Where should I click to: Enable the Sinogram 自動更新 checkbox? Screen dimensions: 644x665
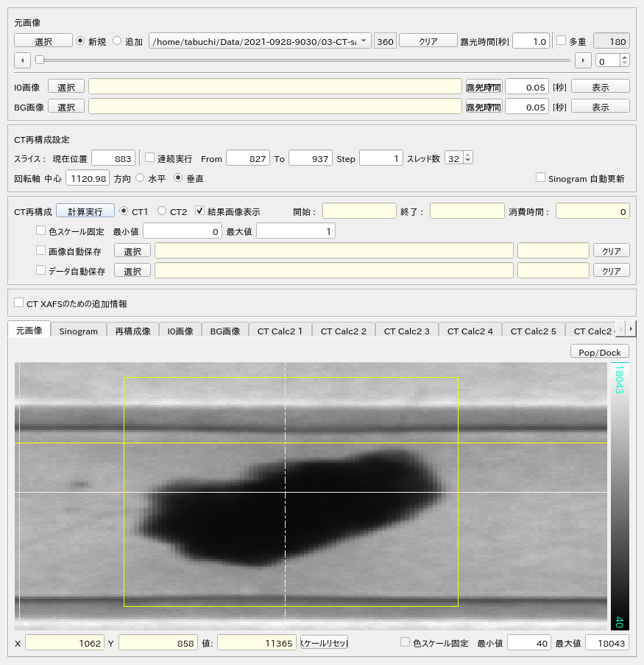click(x=541, y=178)
